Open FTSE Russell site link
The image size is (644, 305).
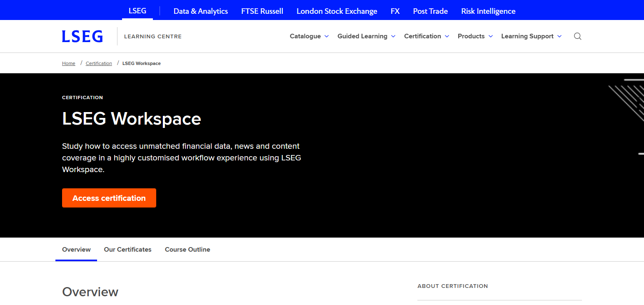(262, 11)
